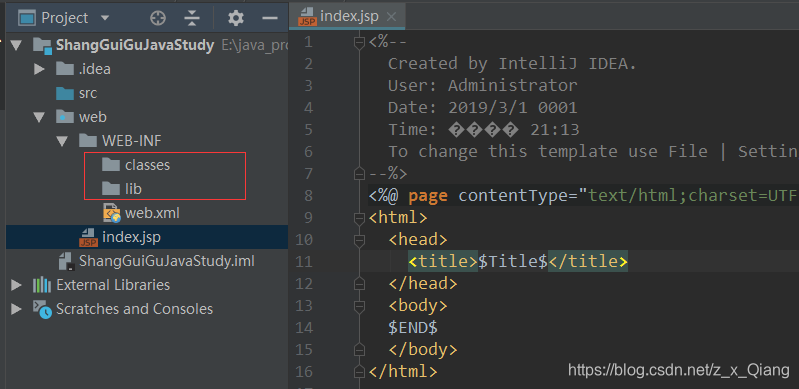Collapse the ShangGuiGuJavaStudy root node

(16, 45)
